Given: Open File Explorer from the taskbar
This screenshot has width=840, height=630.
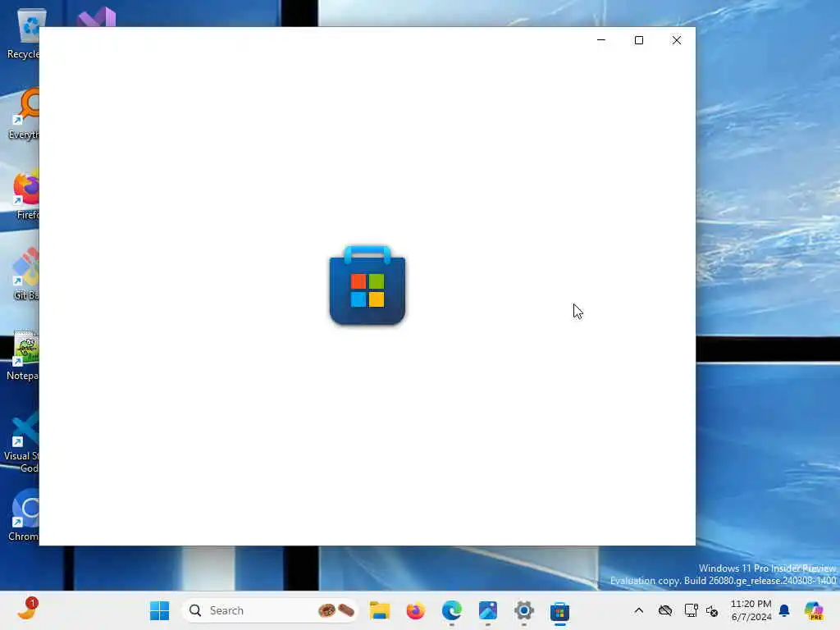Looking at the screenshot, I should click(380, 610).
